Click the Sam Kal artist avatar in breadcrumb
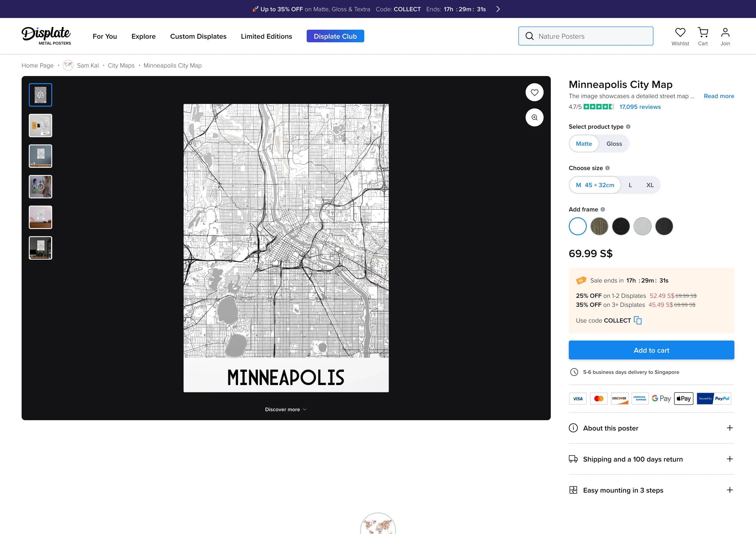Image resolution: width=756 pixels, height=534 pixels. tap(68, 65)
